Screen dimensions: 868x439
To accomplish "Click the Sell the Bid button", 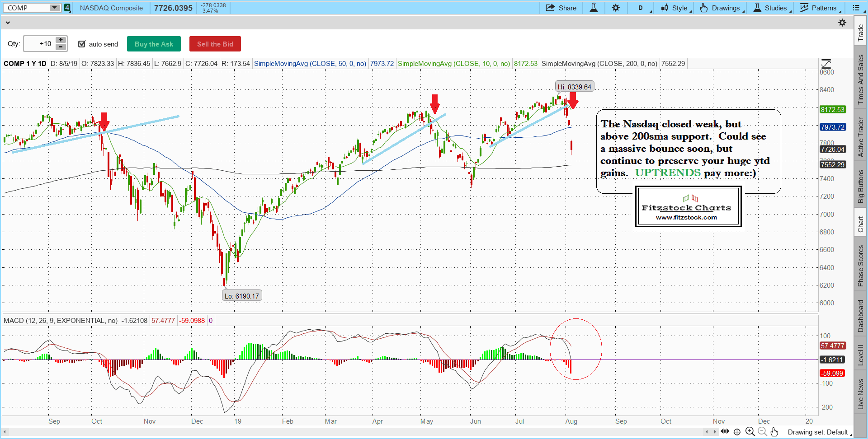I will (215, 44).
